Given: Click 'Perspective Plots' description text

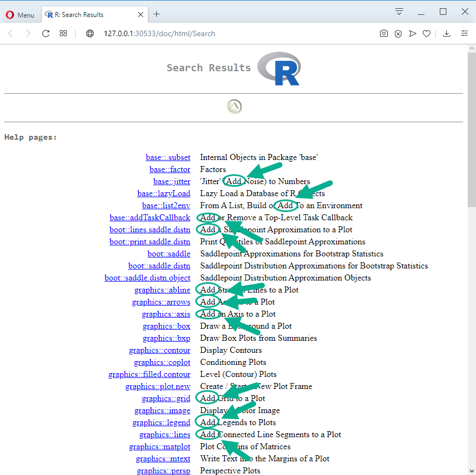Looking at the screenshot, I should coord(230,471).
